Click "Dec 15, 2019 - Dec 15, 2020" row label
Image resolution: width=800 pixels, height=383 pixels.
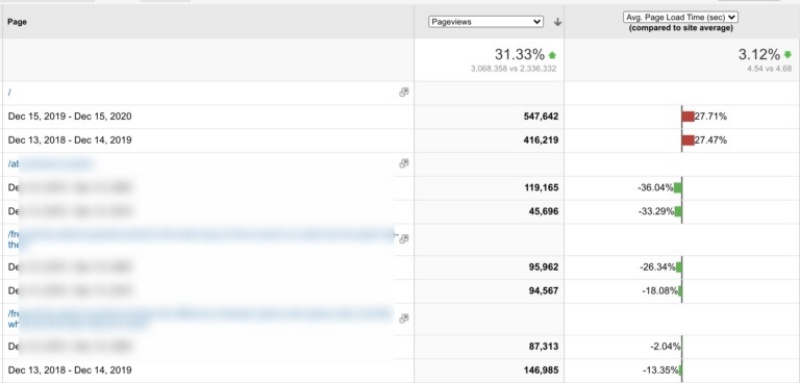click(69, 116)
